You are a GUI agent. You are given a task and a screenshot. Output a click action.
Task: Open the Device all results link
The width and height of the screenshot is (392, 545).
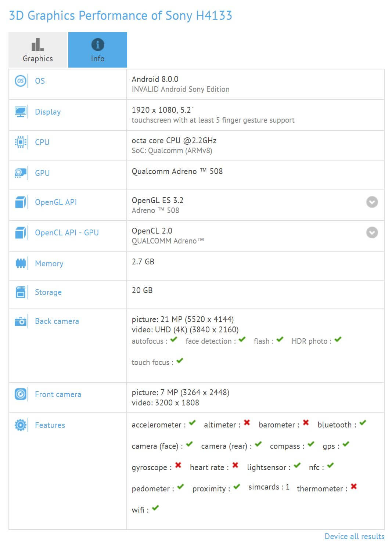(355, 536)
